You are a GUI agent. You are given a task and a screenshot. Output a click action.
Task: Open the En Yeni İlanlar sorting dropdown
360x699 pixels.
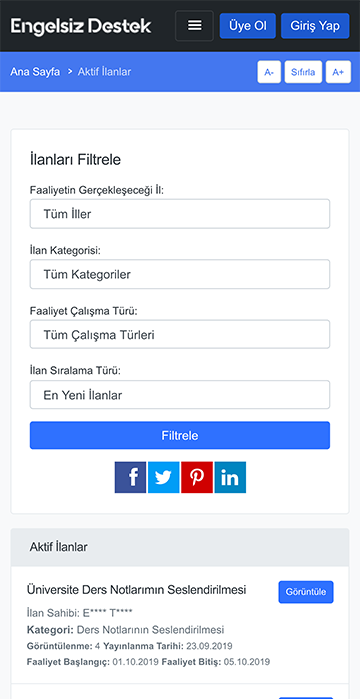180,395
